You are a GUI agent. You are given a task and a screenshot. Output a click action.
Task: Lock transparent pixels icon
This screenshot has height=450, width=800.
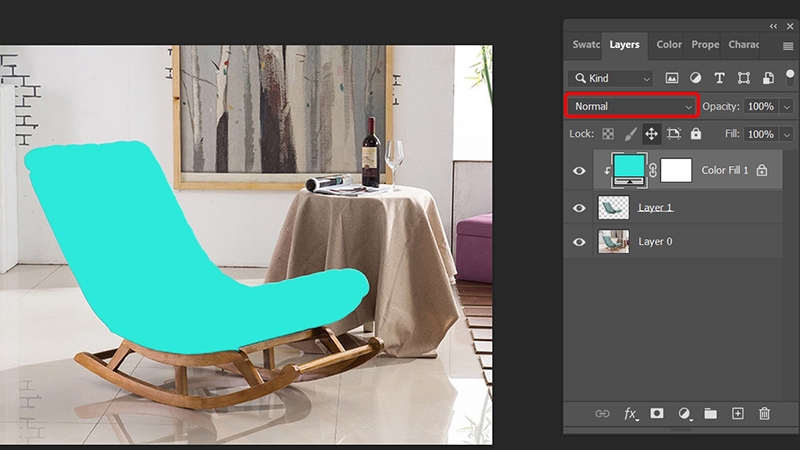tap(608, 134)
